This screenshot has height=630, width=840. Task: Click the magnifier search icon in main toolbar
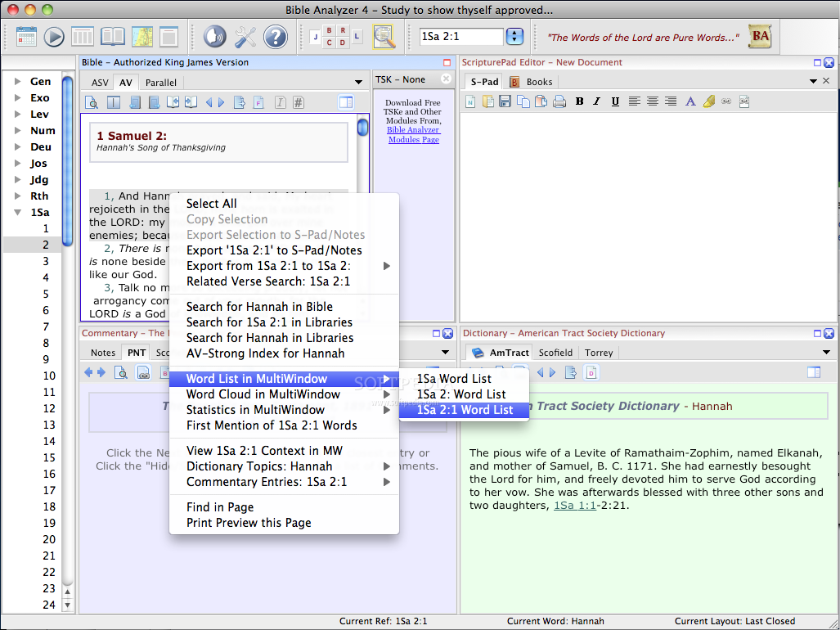coord(384,37)
